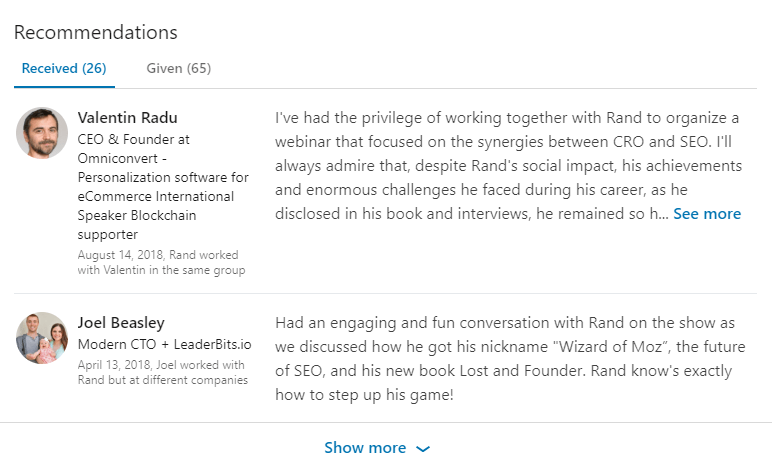Click Valentin's headline CEO & Founder at Omniconvert
Screen dimensions: 772x466
tap(163, 187)
